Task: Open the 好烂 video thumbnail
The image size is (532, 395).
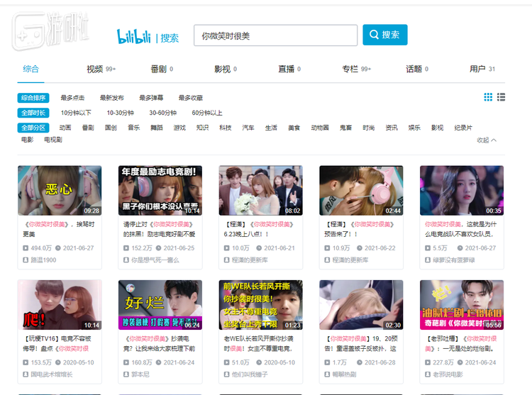Action: 160,305
